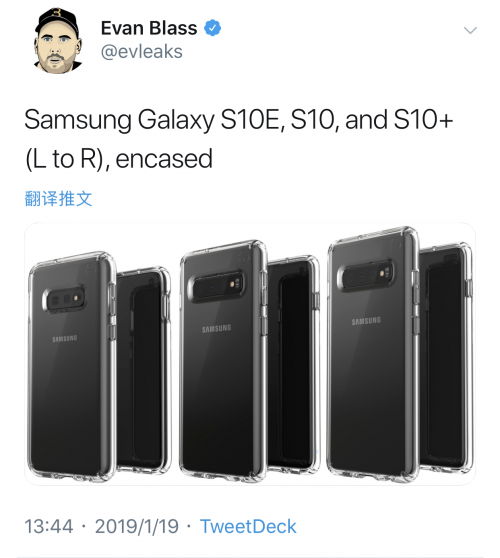Screen dimensions: 500x558
Task: Tap the middle Galaxy S10 case back
Action: click(223, 360)
